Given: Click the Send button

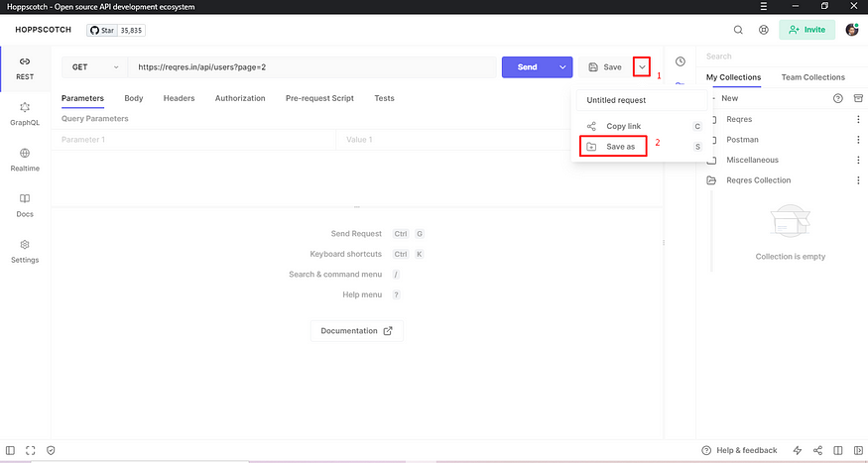Looking at the screenshot, I should (x=527, y=67).
